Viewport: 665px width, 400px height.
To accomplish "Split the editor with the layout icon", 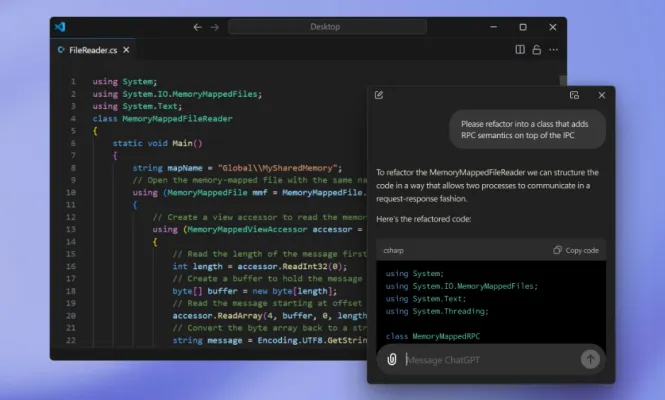I will point(520,49).
